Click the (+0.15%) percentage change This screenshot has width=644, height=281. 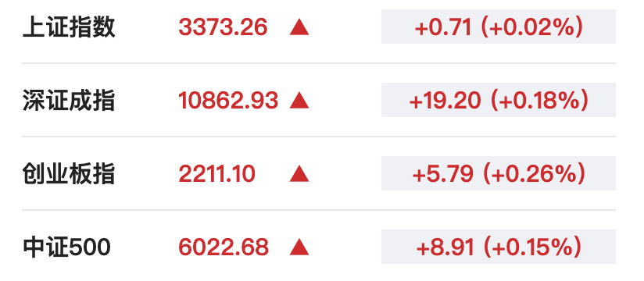tap(532, 247)
